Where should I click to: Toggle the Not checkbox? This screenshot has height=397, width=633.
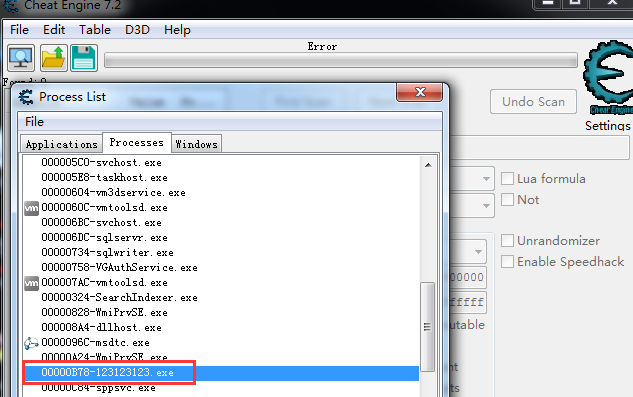pyautogui.click(x=507, y=200)
